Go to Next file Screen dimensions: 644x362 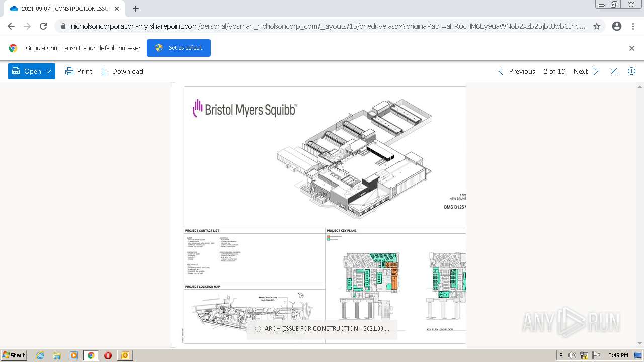(586, 71)
